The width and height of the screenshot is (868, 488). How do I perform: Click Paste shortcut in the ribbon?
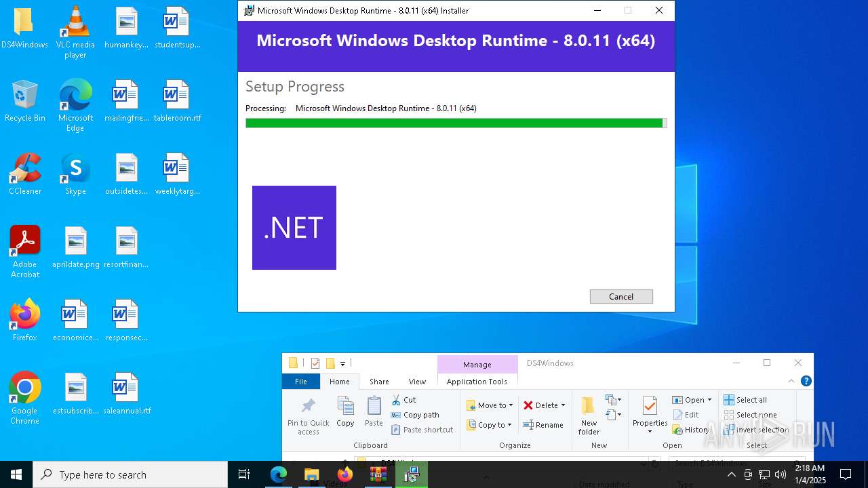[x=422, y=430]
